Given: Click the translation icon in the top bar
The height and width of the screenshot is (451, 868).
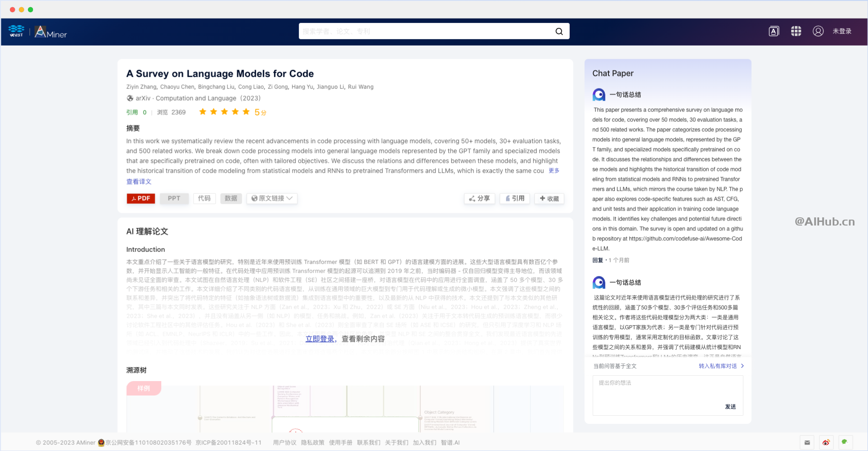Looking at the screenshot, I should pyautogui.click(x=773, y=31).
